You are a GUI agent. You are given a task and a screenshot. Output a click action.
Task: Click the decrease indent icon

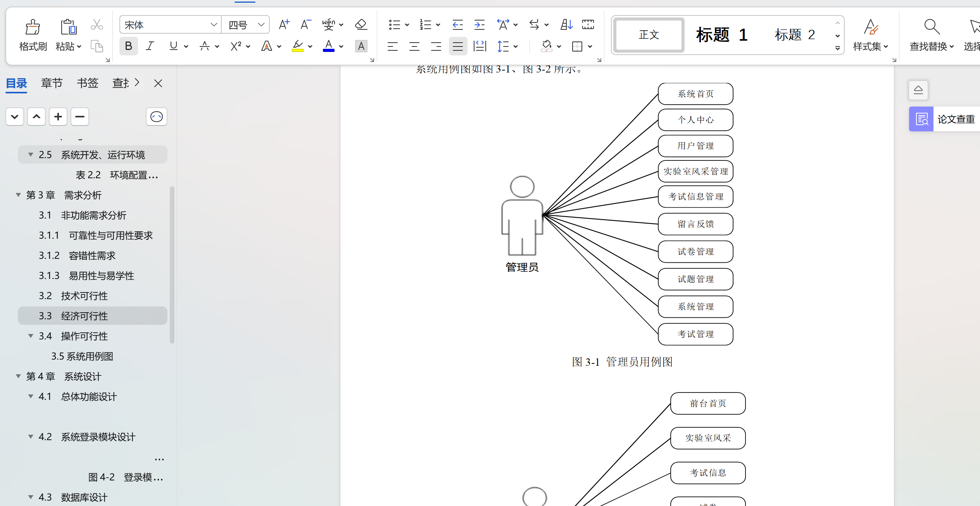(x=457, y=25)
